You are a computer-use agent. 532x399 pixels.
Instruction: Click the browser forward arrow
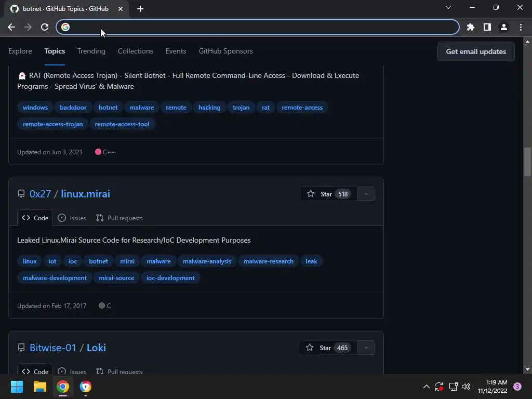tap(28, 27)
